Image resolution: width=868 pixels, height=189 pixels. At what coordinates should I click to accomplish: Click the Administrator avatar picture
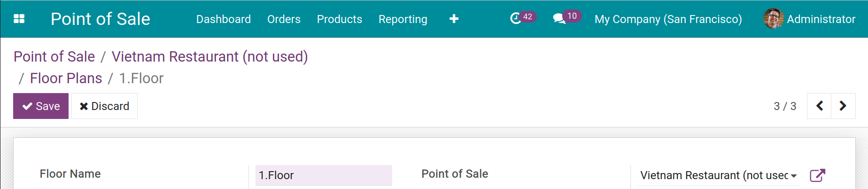(773, 19)
